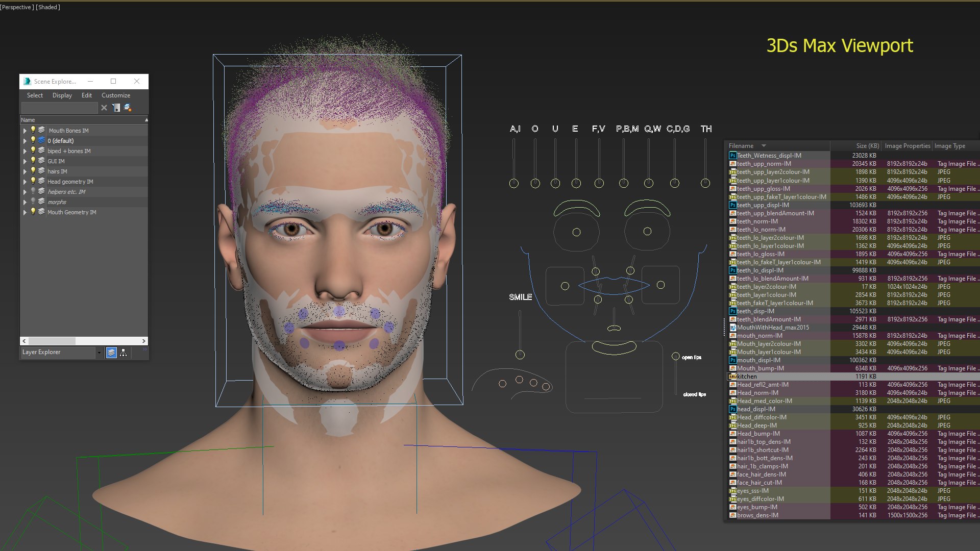Click the scroll right arrow in Scene Explorer
Viewport: 980px width, 551px height.
tap(144, 341)
